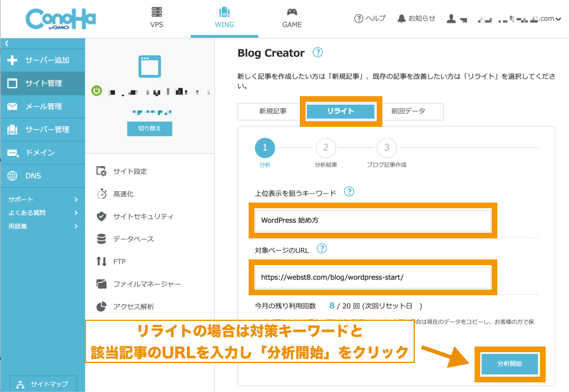Viewport: 569px width, 392px height.
Task: Switch to 新規記事 tab
Action: (x=273, y=112)
